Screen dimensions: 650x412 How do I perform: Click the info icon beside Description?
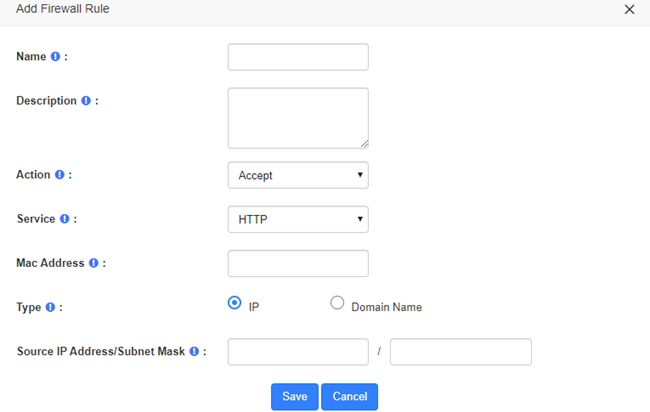[x=86, y=101]
